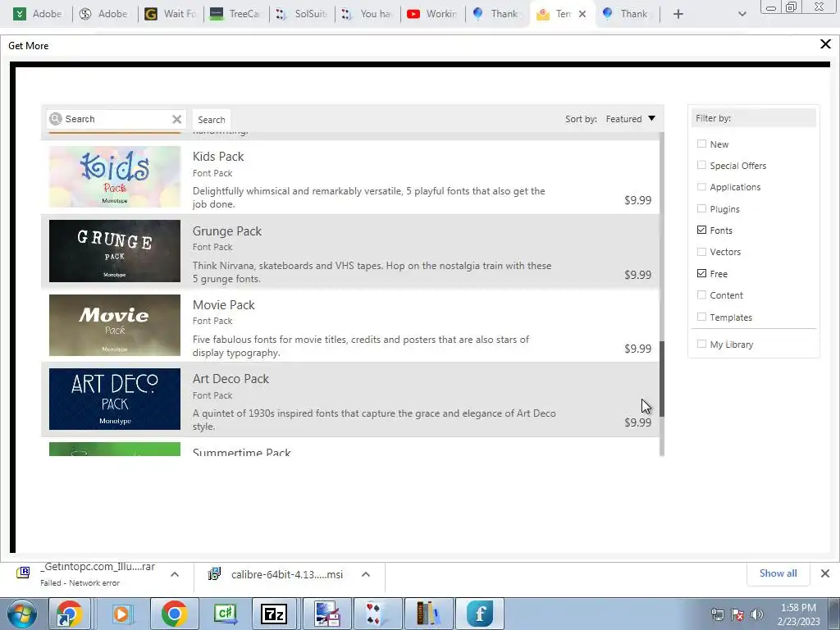Check the Content filter
Screen dimensions: 840x630
click(x=701, y=294)
